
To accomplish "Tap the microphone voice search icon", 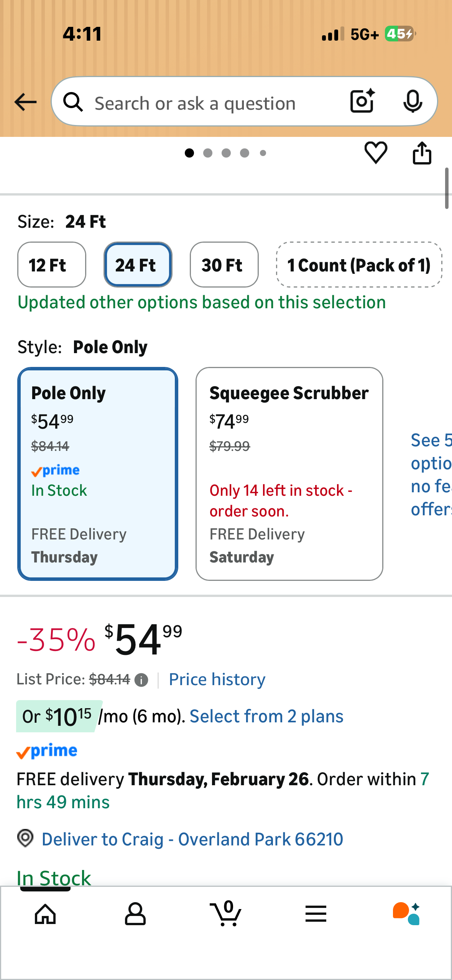I will coord(413,101).
